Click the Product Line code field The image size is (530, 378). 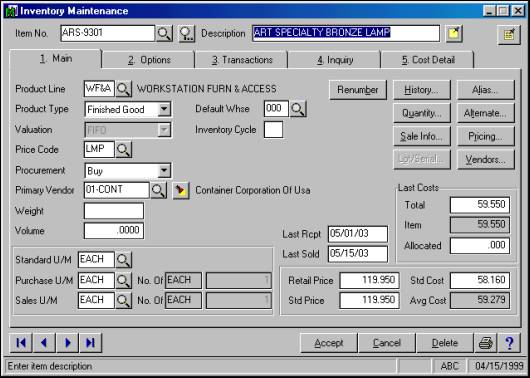[x=99, y=89]
